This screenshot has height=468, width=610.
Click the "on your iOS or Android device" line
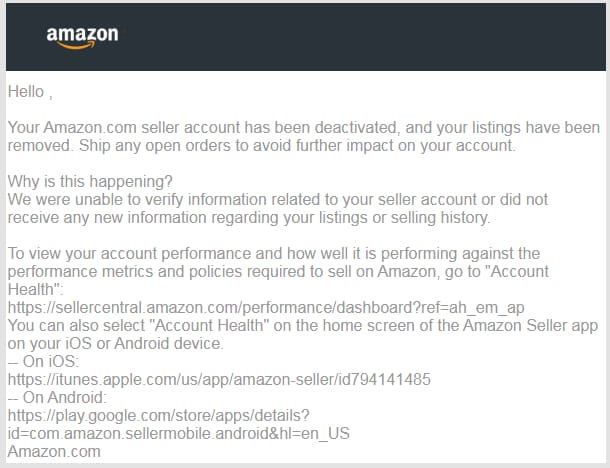[x=116, y=344]
